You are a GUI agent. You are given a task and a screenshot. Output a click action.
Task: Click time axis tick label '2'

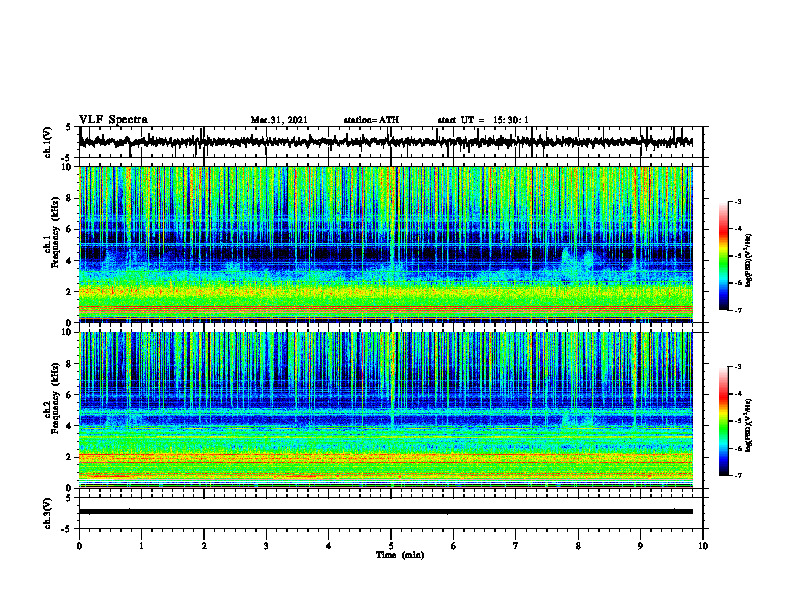coord(204,546)
